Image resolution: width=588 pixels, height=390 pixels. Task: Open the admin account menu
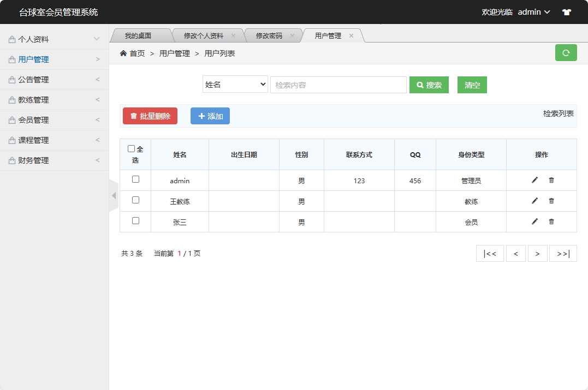pyautogui.click(x=533, y=11)
